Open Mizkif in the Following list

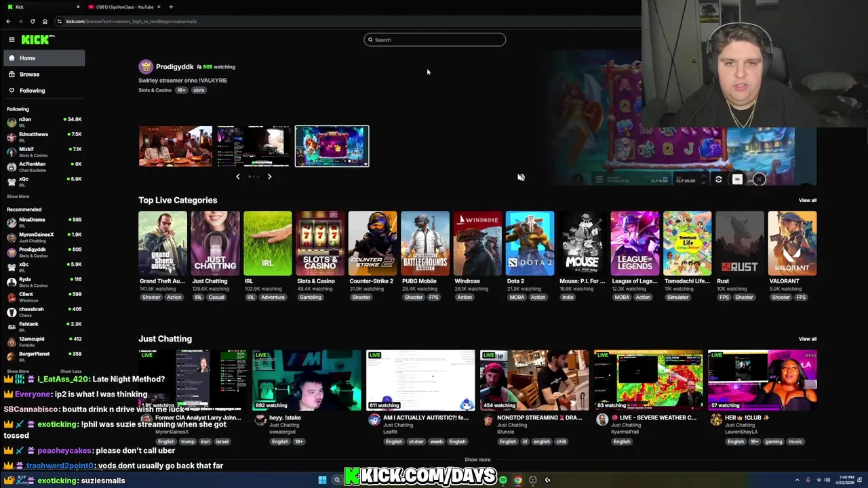click(x=44, y=152)
